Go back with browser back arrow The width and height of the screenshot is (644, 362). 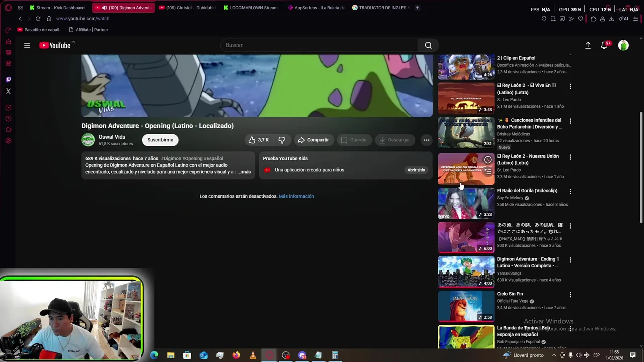(x=20, y=19)
